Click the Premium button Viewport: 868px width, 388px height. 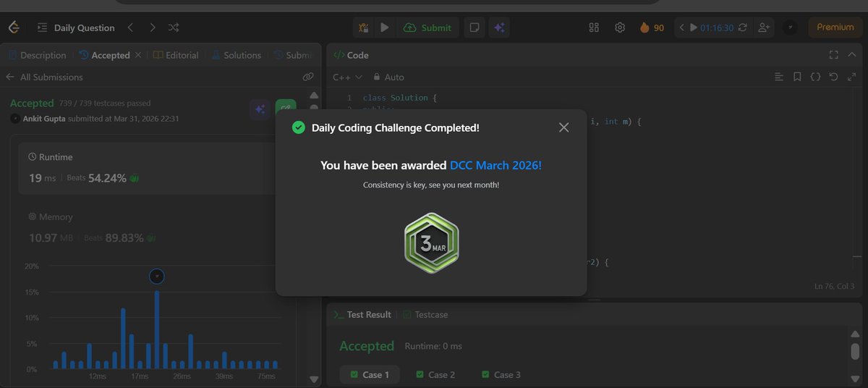point(835,28)
